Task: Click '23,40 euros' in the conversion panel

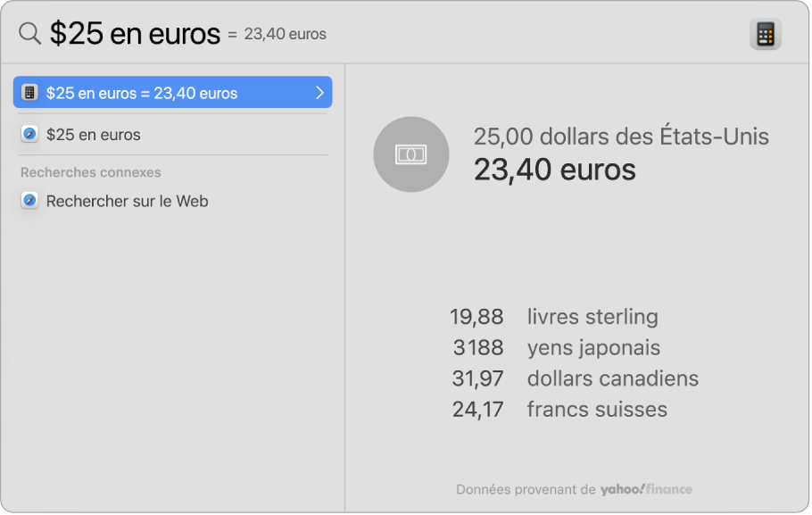Action: click(x=553, y=170)
